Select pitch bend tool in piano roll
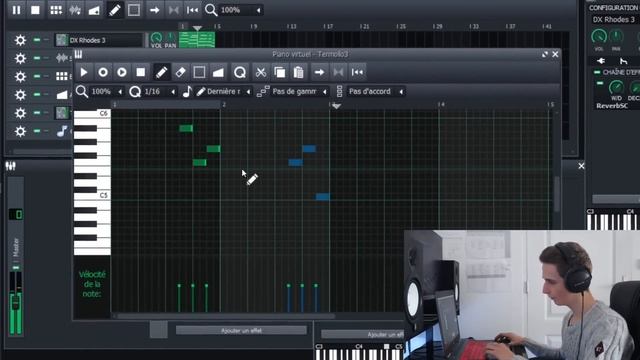This screenshot has height=360, width=640. (218, 72)
